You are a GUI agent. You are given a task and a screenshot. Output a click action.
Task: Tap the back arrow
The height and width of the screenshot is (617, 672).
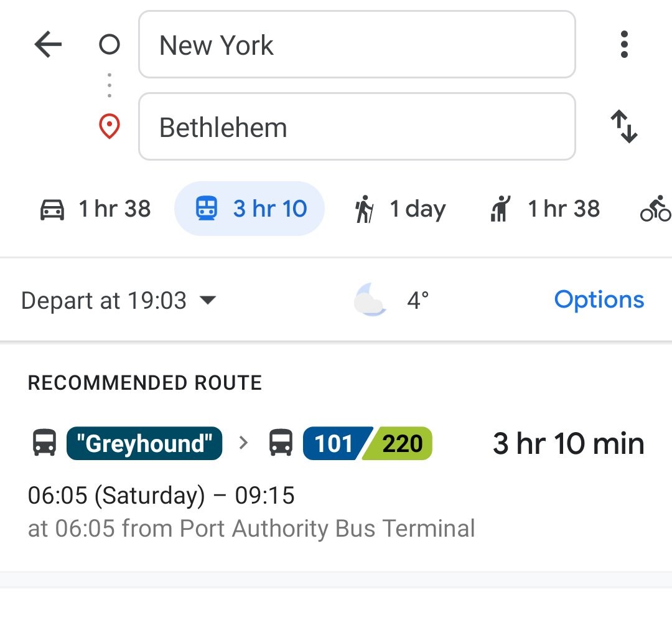click(x=47, y=44)
